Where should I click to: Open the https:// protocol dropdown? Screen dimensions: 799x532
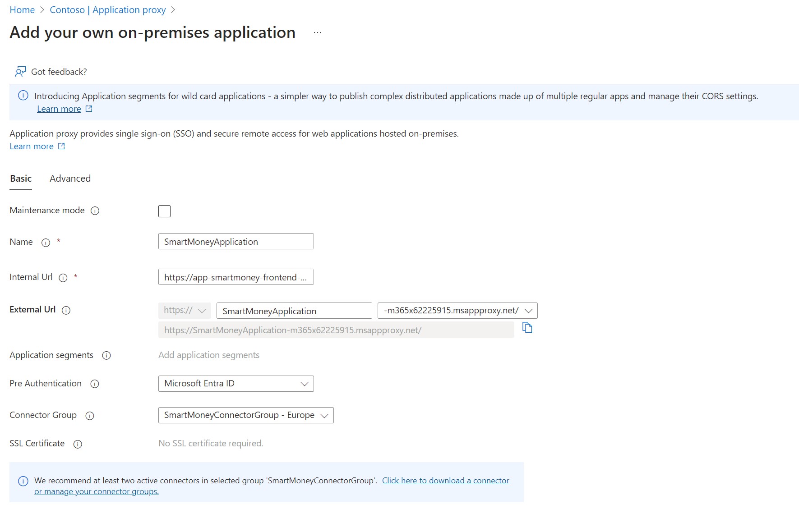coord(185,311)
